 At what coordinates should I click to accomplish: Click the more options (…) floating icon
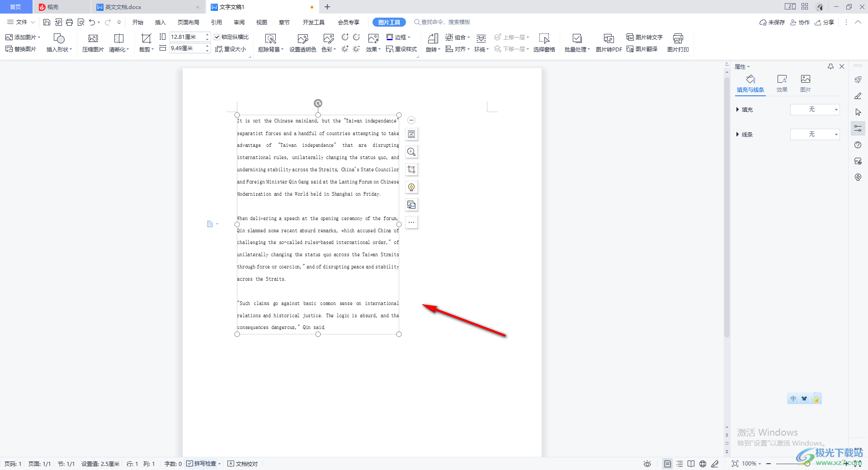pyautogui.click(x=411, y=222)
